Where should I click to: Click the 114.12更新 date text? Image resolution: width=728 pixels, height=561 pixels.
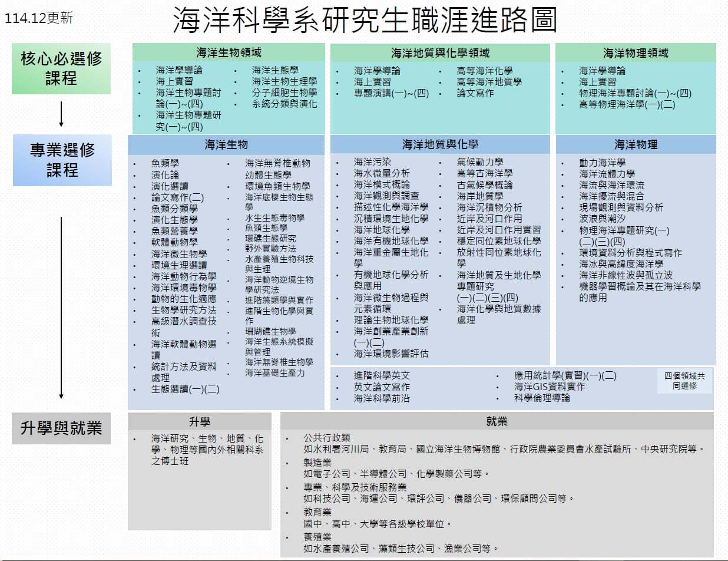coord(39,18)
